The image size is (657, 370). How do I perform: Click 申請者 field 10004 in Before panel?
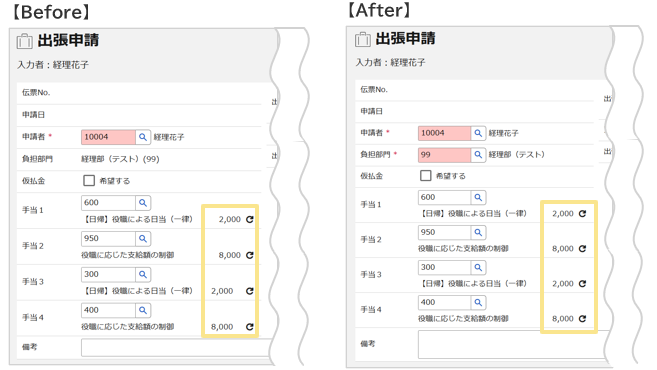pos(109,137)
